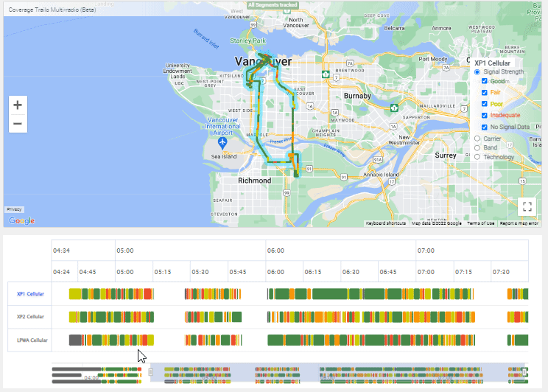Uncheck the Good signal strength checkbox
Image resolution: width=548 pixels, height=392 pixels.
(484, 82)
